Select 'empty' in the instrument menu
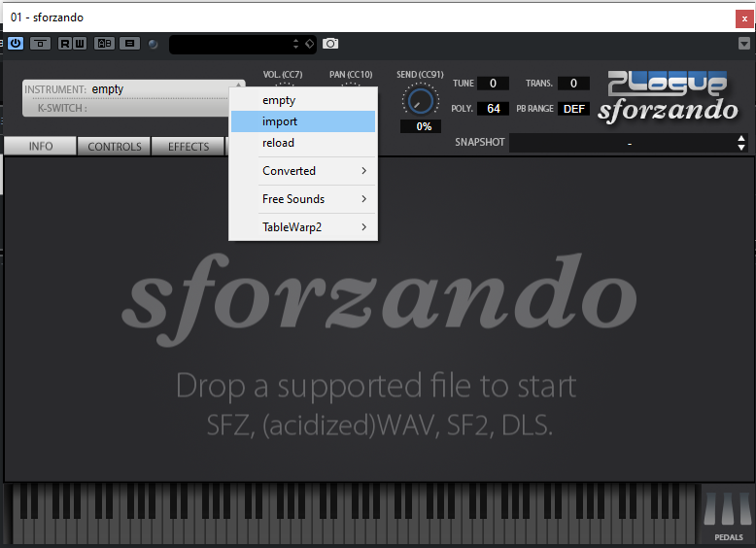The height and width of the screenshot is (548, 756). tap(303, 100)
